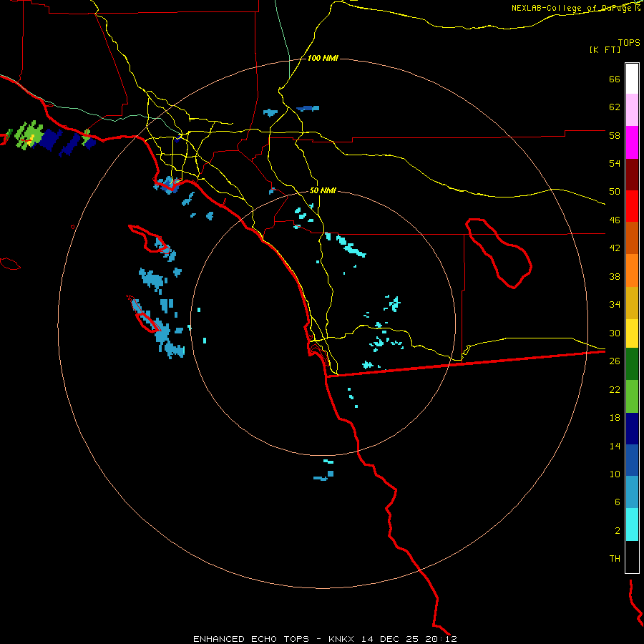Viewport: 644px width, 644px height.
Task: Click the light pink 62 kft legend swatch
Action: (x=632, y=110)
